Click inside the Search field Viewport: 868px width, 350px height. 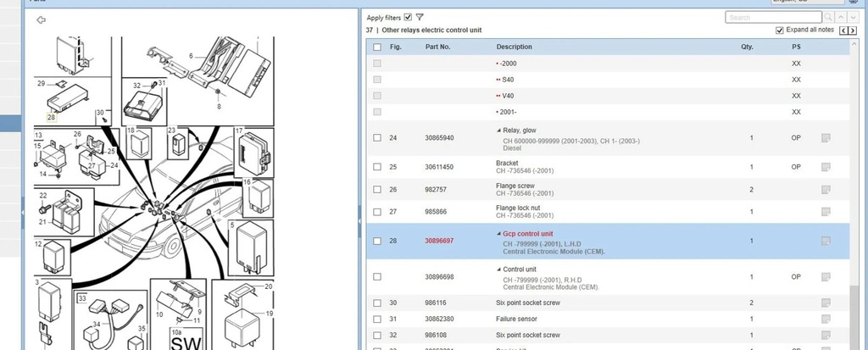tap(774, 17)
